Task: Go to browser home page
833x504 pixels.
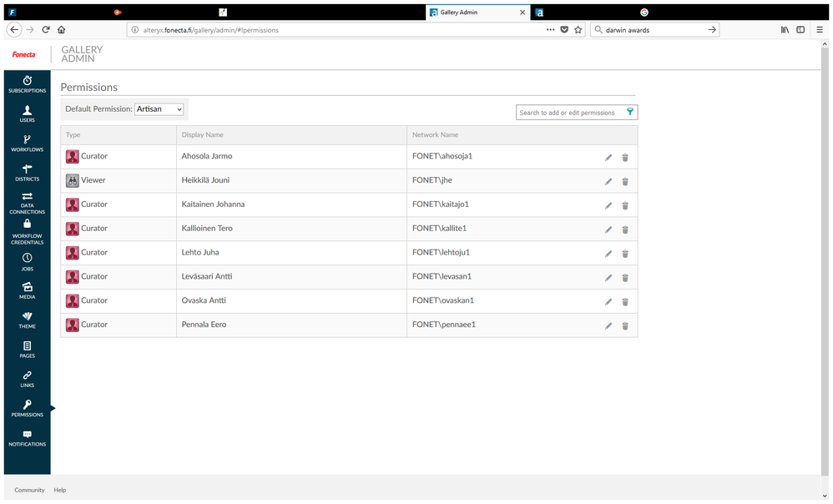Action: (x=62, y=30)
